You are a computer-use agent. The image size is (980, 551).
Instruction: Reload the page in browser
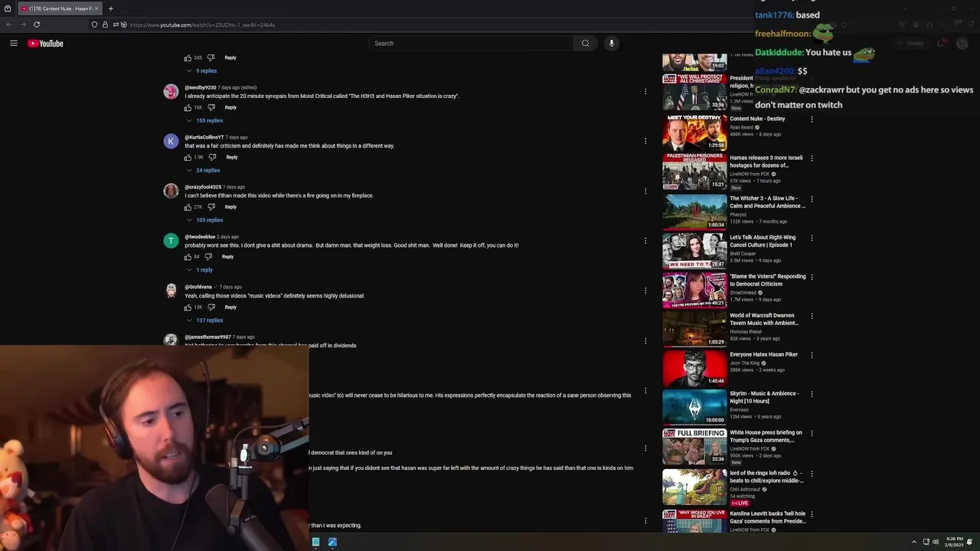(37, 24)
